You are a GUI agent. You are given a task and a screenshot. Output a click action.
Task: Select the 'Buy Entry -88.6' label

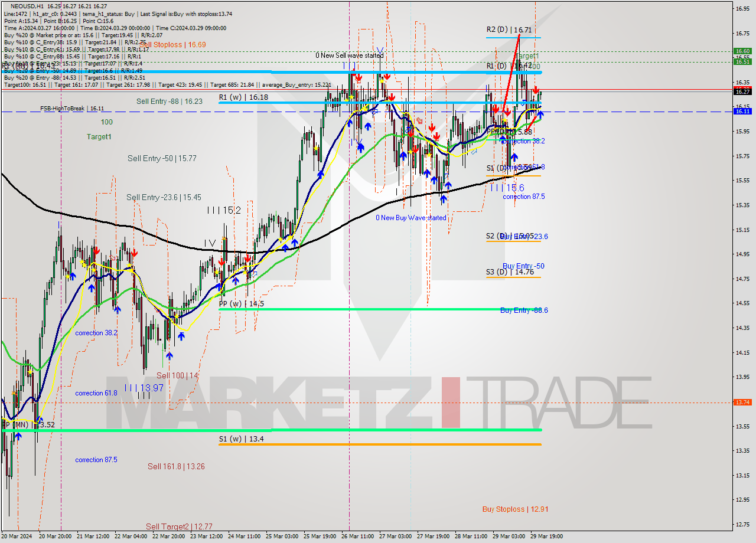coord(524,310)
